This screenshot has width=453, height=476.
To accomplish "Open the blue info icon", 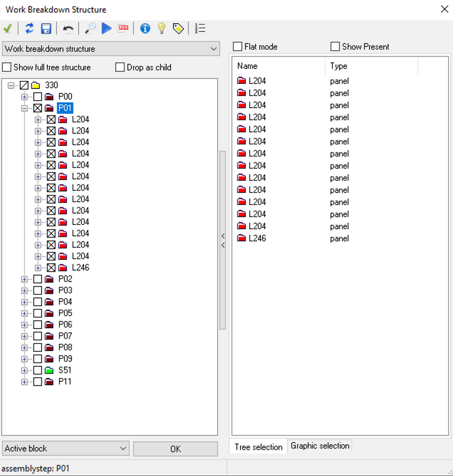I will (x=145, y=29).
